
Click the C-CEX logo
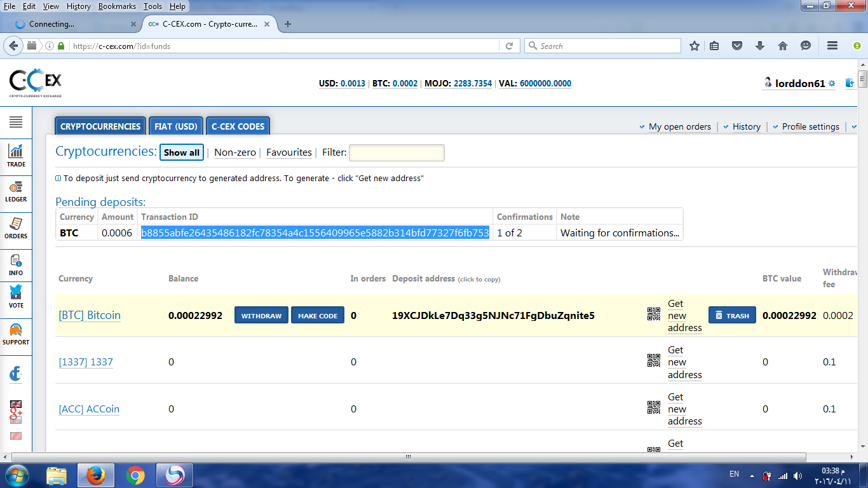(x=36, y=83)
